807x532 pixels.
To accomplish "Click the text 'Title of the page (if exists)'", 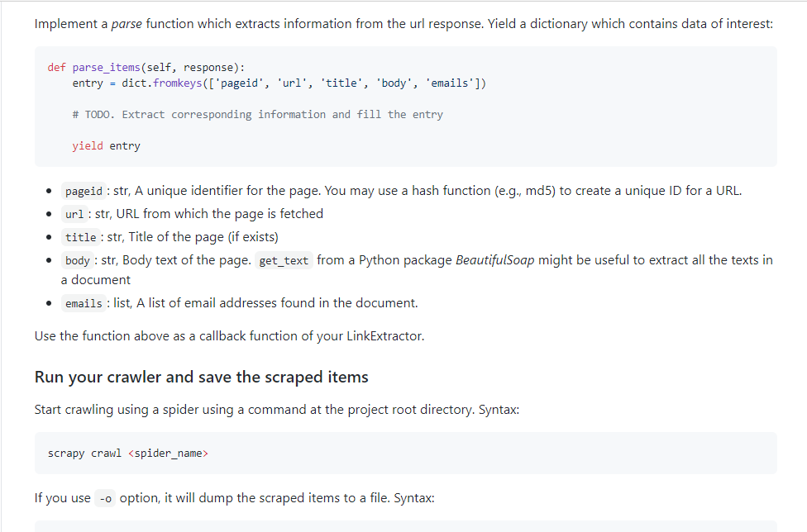I will [x=203, y=237].
